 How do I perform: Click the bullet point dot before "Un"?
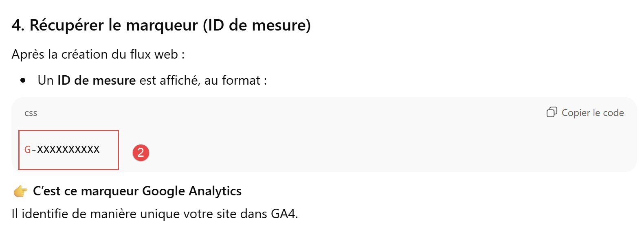pyautogui.click(x=23, y=81)
